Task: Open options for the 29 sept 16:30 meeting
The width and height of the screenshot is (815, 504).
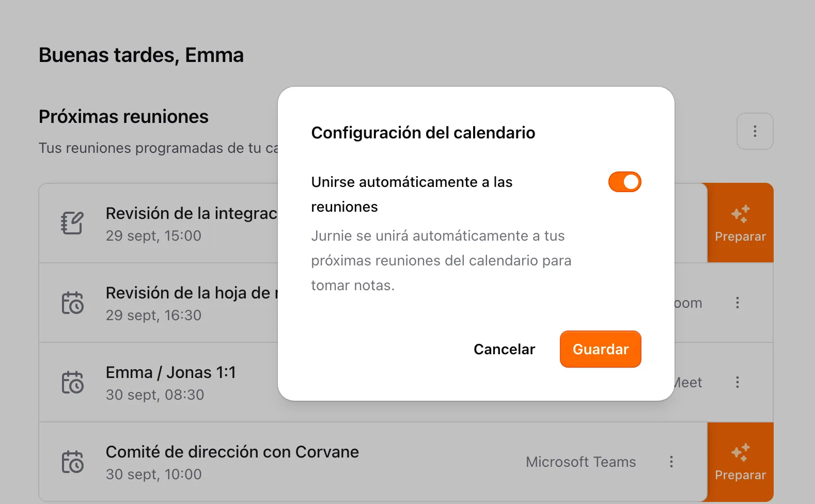Action: pyautogui.click(x=737, y=303)
